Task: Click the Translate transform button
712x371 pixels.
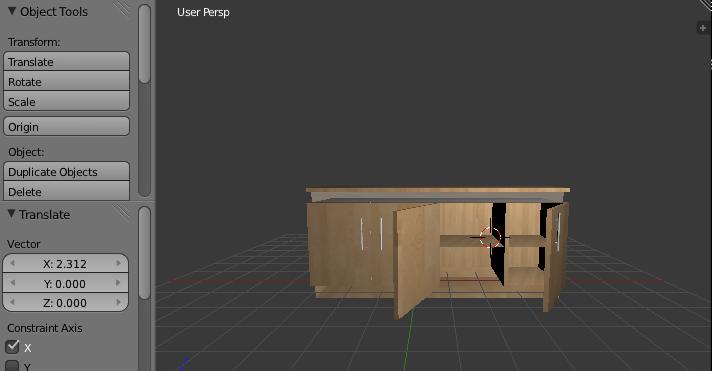Action: pos(66,61)
